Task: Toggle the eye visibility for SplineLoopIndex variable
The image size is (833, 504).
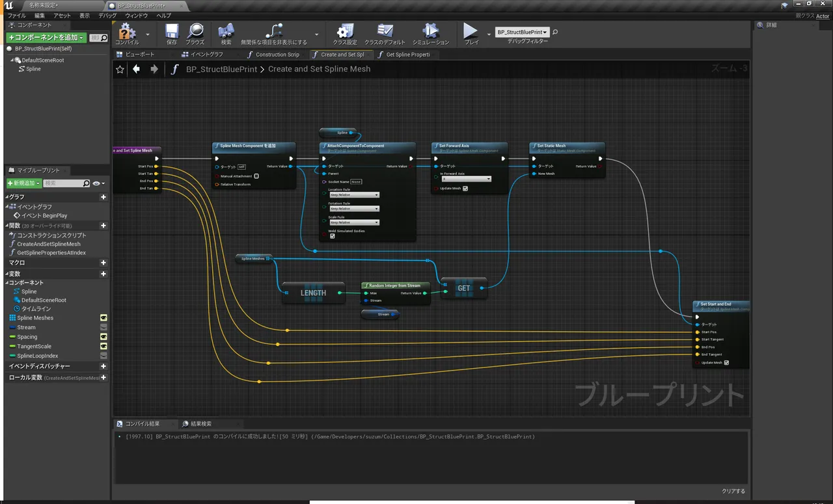Action: tap(103, 356)
